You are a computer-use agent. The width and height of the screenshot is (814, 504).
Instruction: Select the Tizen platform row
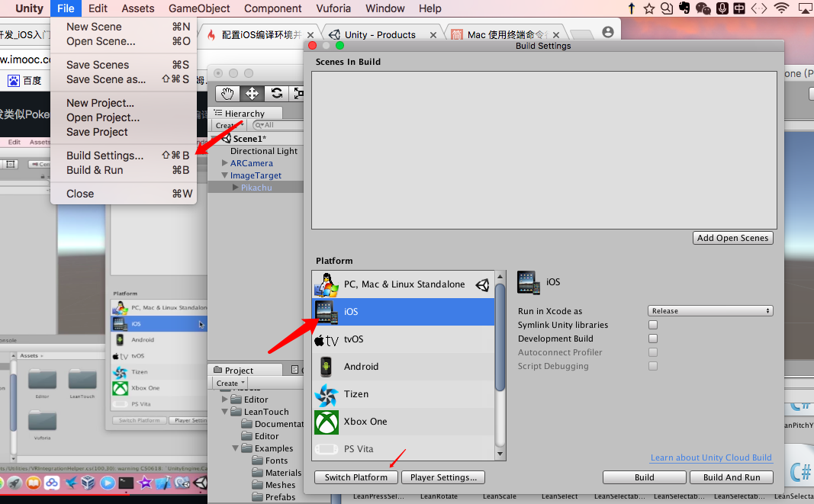(404, 394)
